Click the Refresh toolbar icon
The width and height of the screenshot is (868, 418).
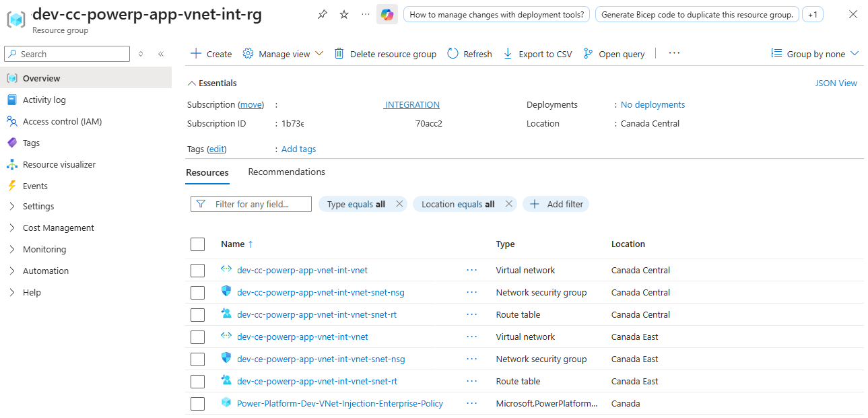[453, 54]
